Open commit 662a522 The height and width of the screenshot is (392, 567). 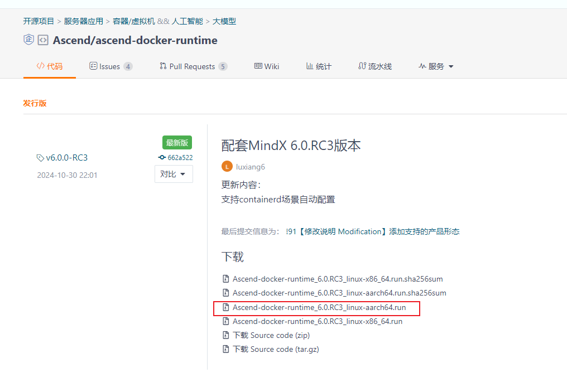point(180,157)
